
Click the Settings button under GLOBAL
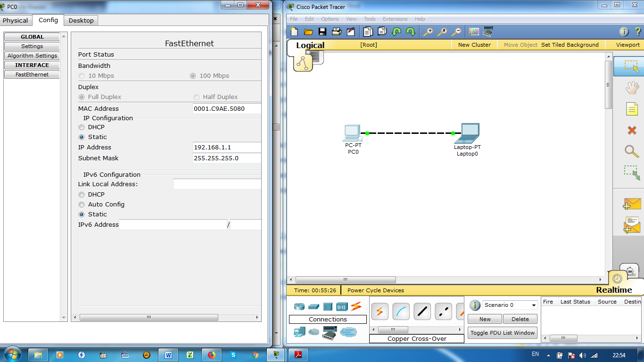tap(32, 46)
